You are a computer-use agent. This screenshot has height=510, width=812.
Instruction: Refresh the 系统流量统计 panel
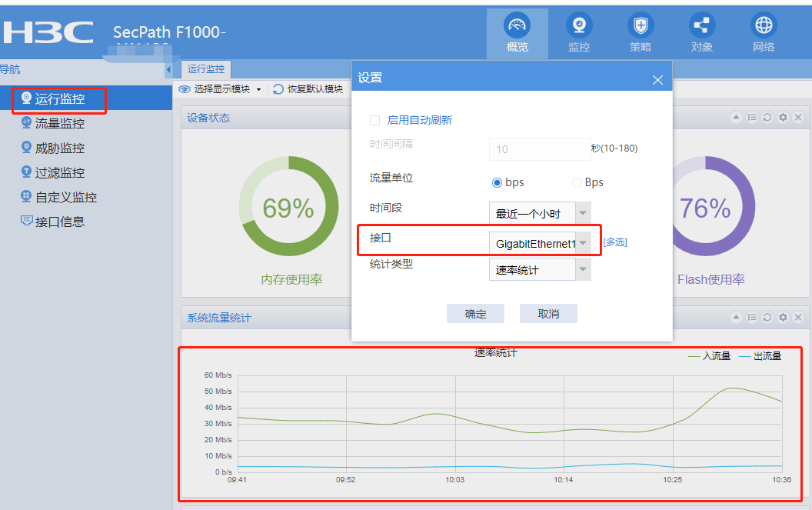coord(767,317)
